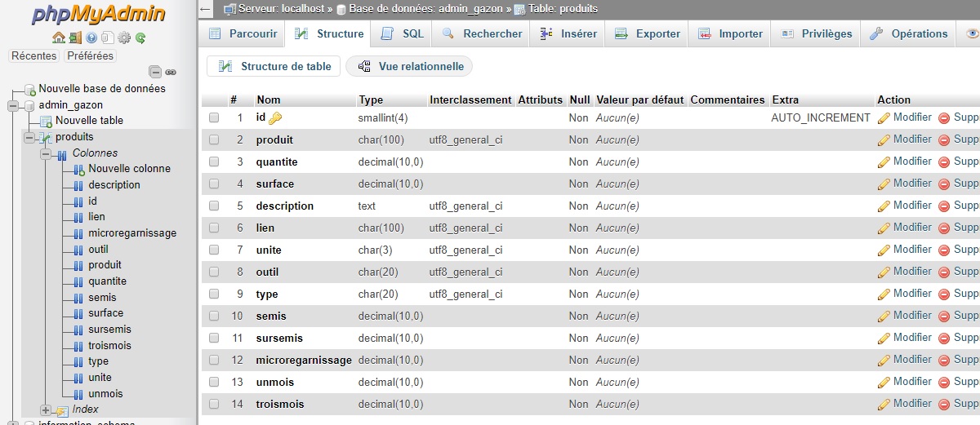Open the Parcourir tab
The width and height of the screenshot is (980, 425).
[243, 33]
